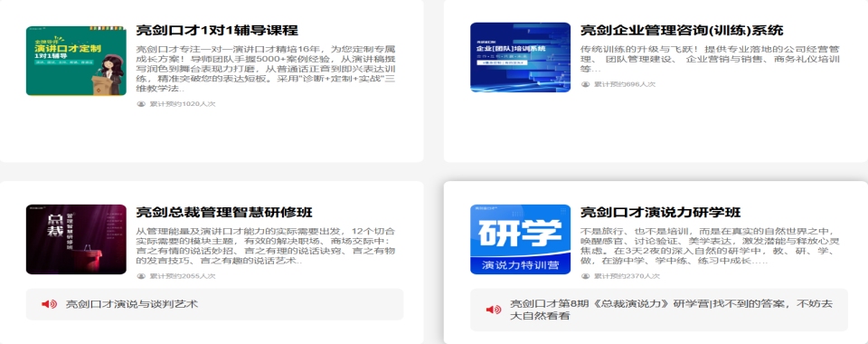Click the title 亮剑企业管理咨询(训练)系统

(682, 31)
